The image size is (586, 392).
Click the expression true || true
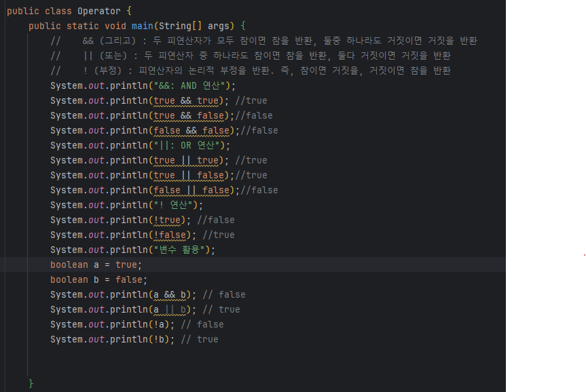click(186, 161)
